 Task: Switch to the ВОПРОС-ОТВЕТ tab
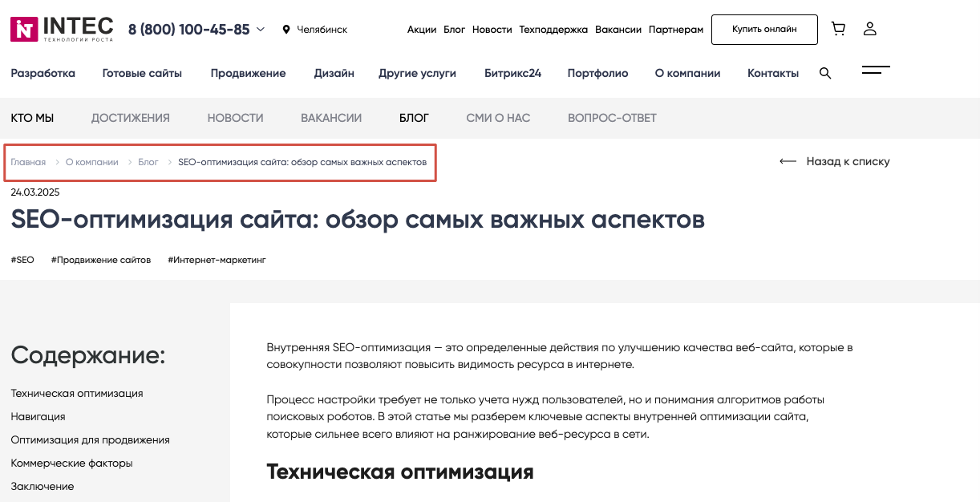[x=611, y=118]
